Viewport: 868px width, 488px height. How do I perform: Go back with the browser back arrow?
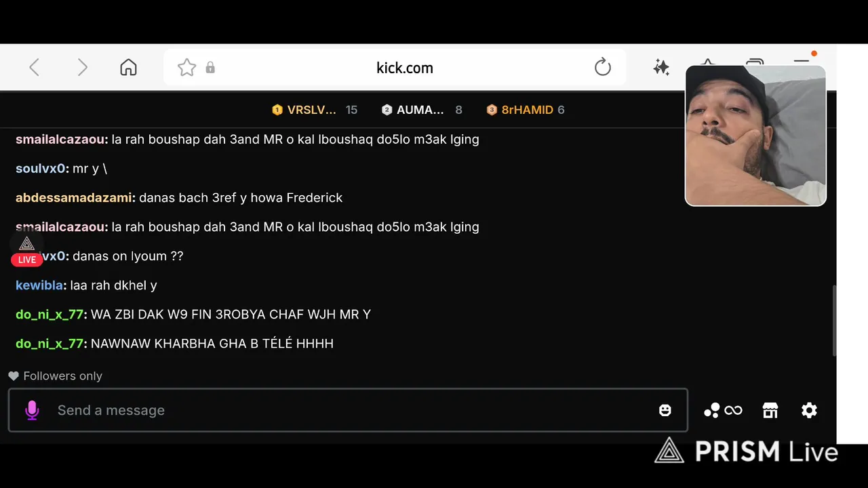35,67
